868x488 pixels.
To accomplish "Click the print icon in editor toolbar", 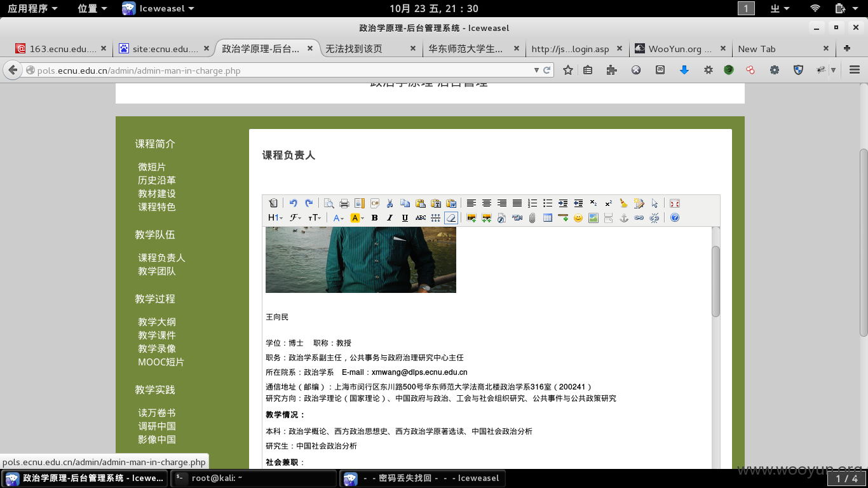I will (x=344, y=203).
